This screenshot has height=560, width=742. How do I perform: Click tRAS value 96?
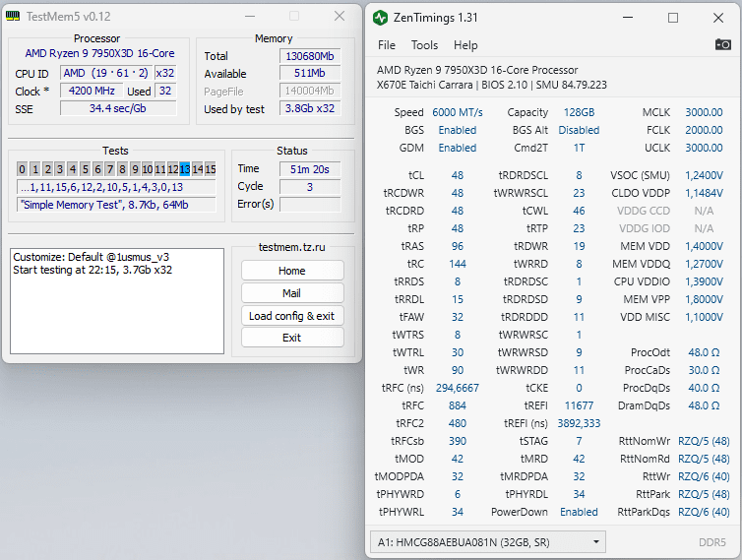click(x=458, y=246)
